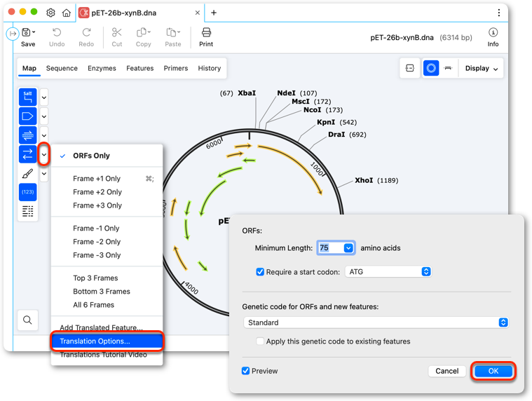The width and height of the screenshot is (532, 401).
Task: Toggle the Preview checkbox
Action: click(x=245, y=371)
